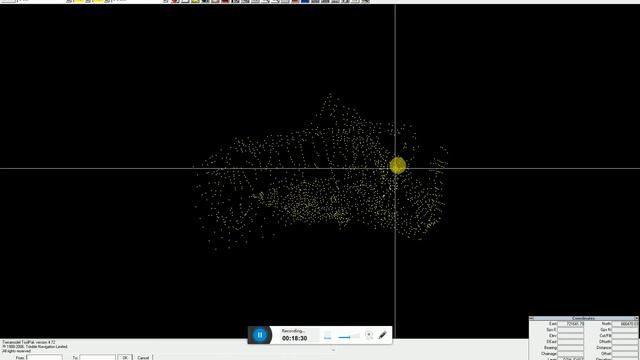
Task: Click the From input field
Action: (x=44, y=358)
